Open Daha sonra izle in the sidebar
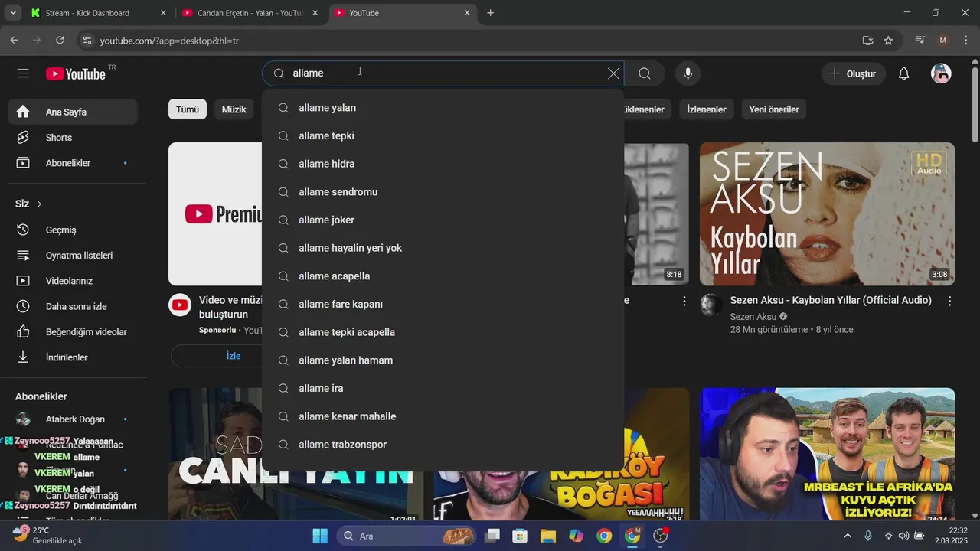Viewport: 980px width, 551px height. (x=73, y=306)
